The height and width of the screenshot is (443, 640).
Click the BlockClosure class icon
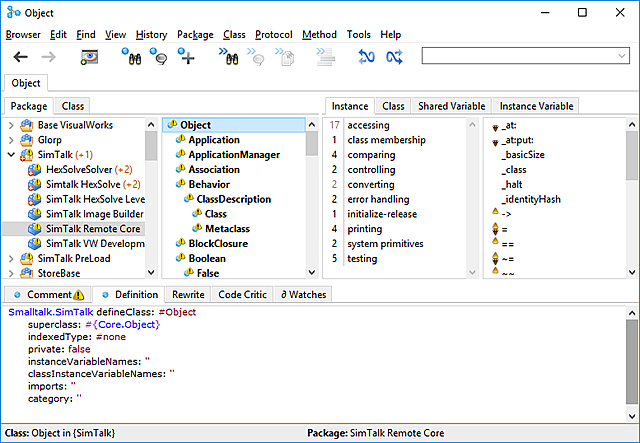tap(180, 243)
